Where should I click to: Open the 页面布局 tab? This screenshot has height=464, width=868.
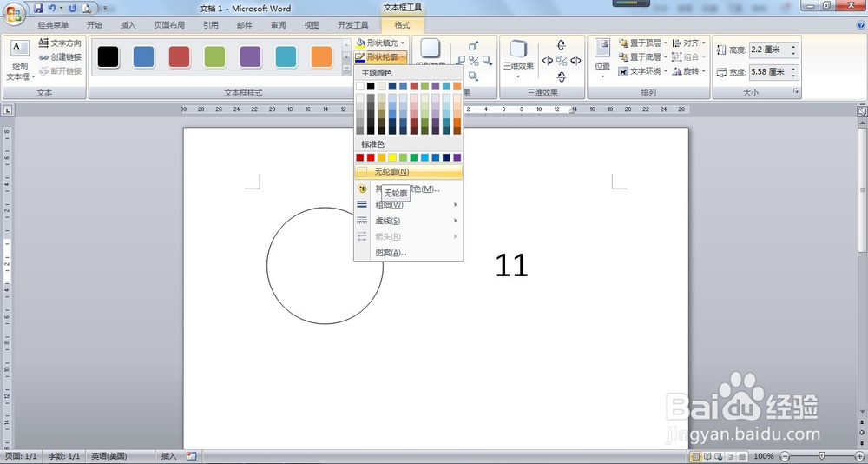[x=169, y=25]
